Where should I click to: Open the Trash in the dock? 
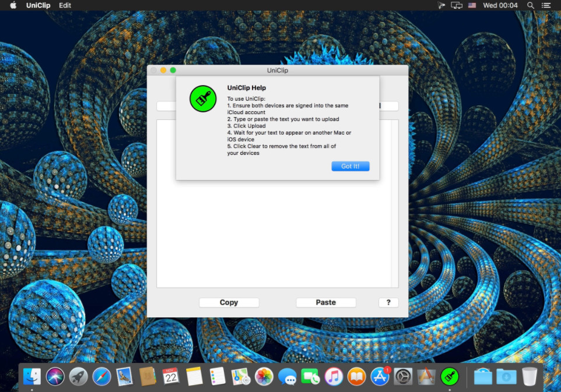pyautogui.click(x=530, y=377)
